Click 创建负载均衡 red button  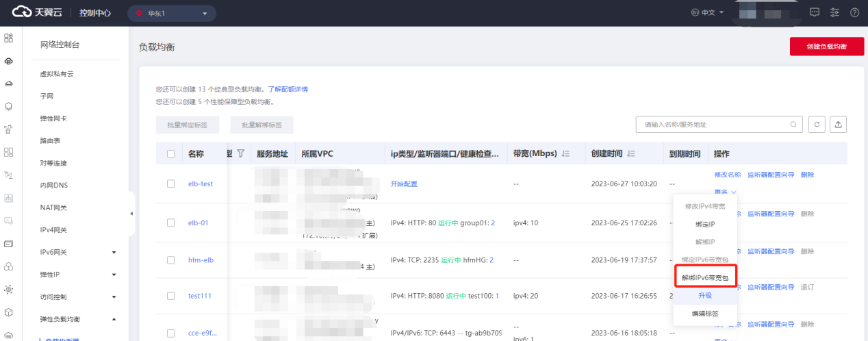pos(827,47)
